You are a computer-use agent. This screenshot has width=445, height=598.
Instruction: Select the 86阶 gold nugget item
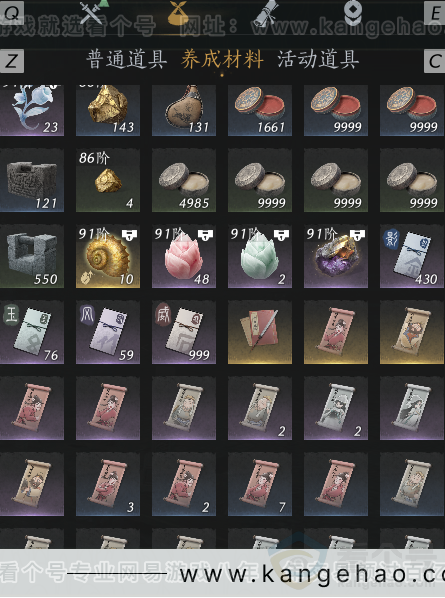108,180
